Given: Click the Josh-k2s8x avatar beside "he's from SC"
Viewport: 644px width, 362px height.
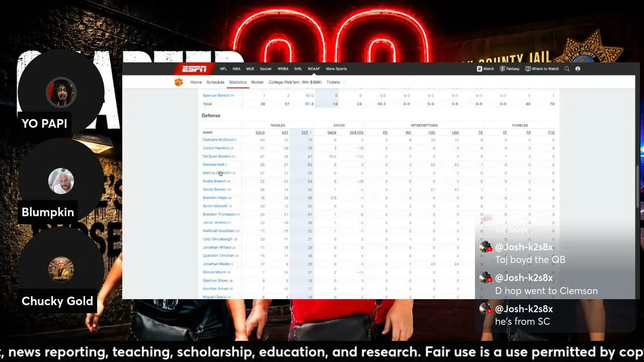Looking at the screenshot, I should 486,309.
